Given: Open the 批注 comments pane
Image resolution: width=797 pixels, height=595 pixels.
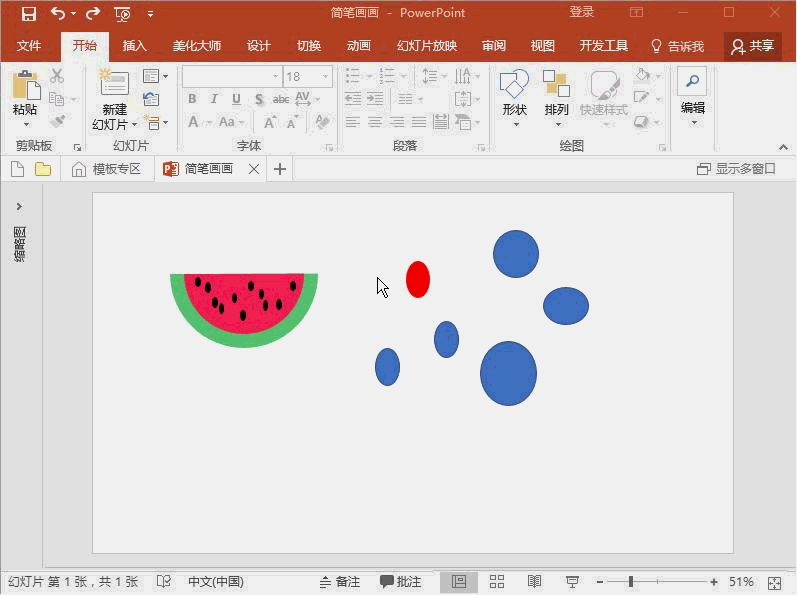Looking at the screenshot, I should (401, 582).
